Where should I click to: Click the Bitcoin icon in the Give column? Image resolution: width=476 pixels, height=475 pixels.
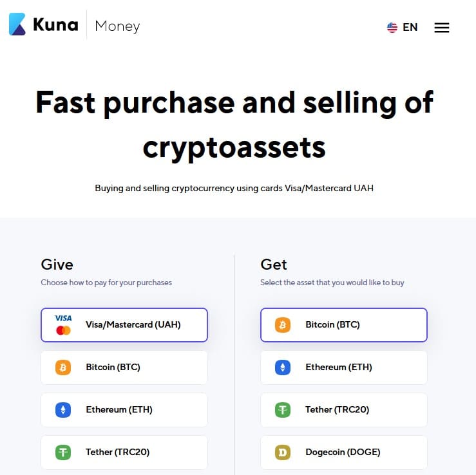63,368
